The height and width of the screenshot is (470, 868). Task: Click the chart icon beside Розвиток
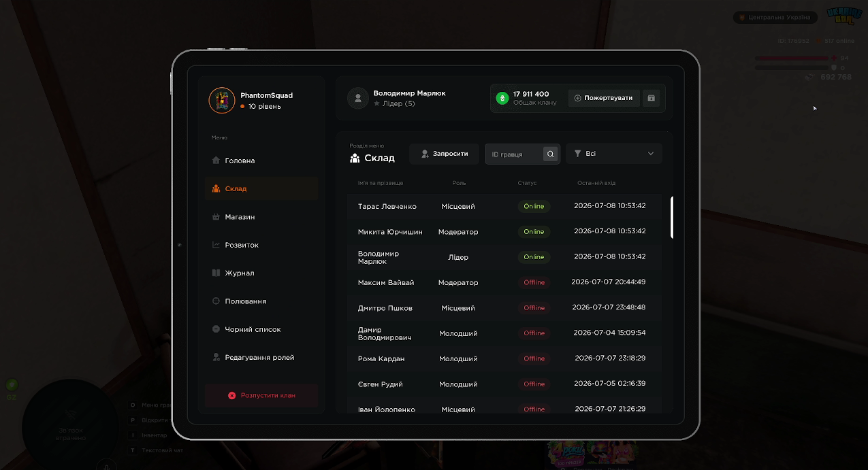(x=216, y=245)
